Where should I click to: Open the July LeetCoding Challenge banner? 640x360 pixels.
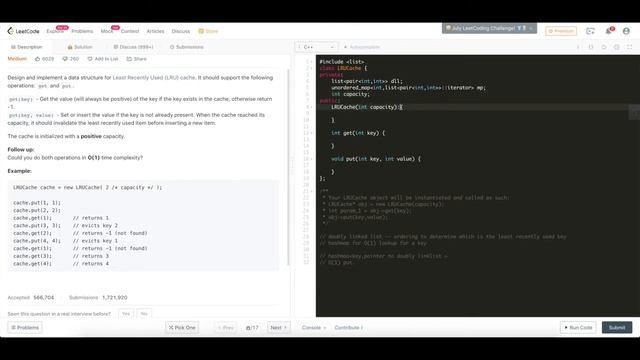coord(489,28)
